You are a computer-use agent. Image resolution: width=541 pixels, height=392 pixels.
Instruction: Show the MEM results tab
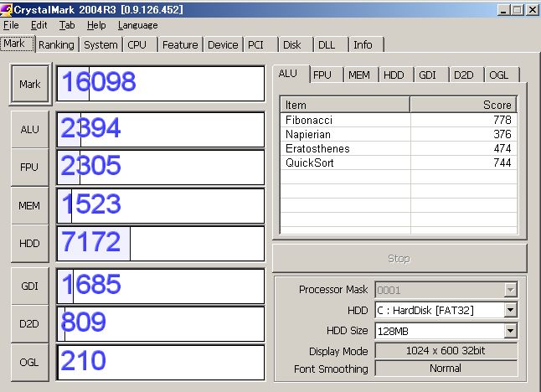click(x=359, y=75)
